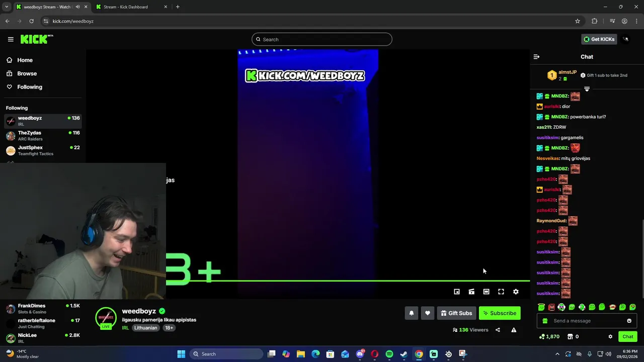The height and width of the screenshot is (362, 644).
Task: Click almstJP top gifter entry
Action: (x=562, y=75)
